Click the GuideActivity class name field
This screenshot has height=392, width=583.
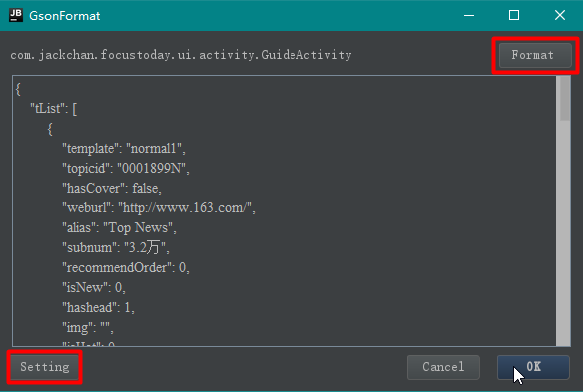click(181, 55)
